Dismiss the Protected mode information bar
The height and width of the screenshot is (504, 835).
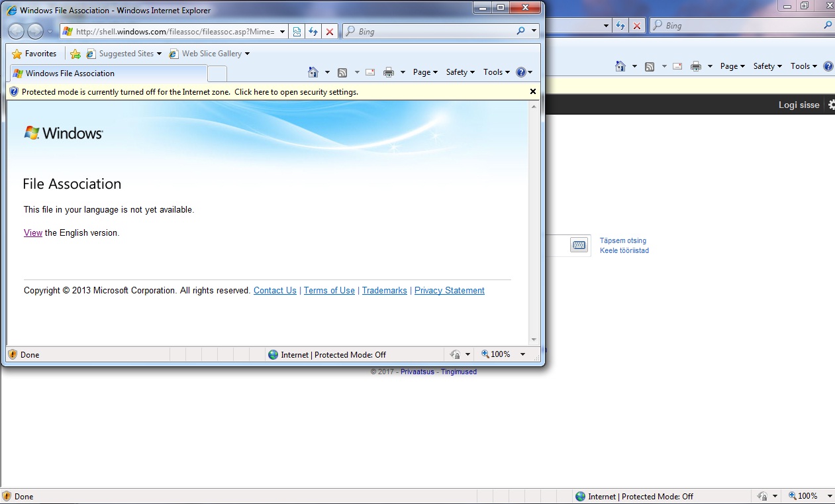[533, 91]
